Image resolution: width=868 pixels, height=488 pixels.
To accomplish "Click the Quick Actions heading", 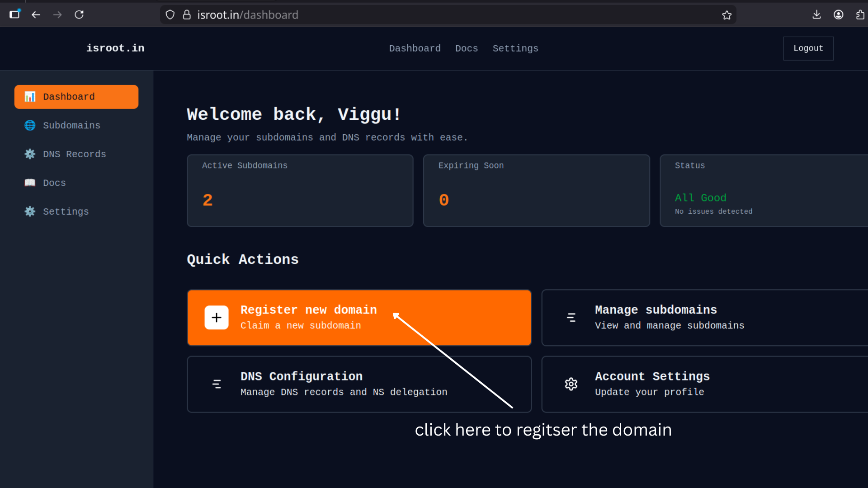I will 243,259.
